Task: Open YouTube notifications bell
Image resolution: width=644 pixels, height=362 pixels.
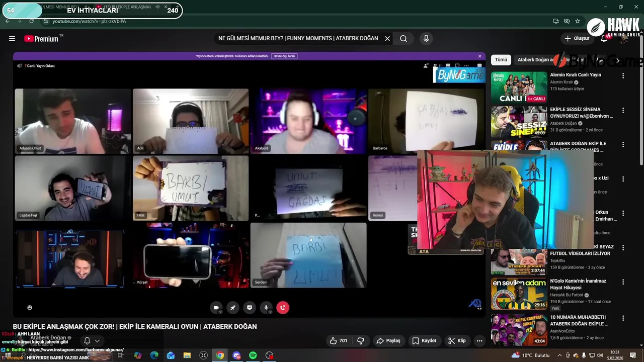Action: point(604,38)
